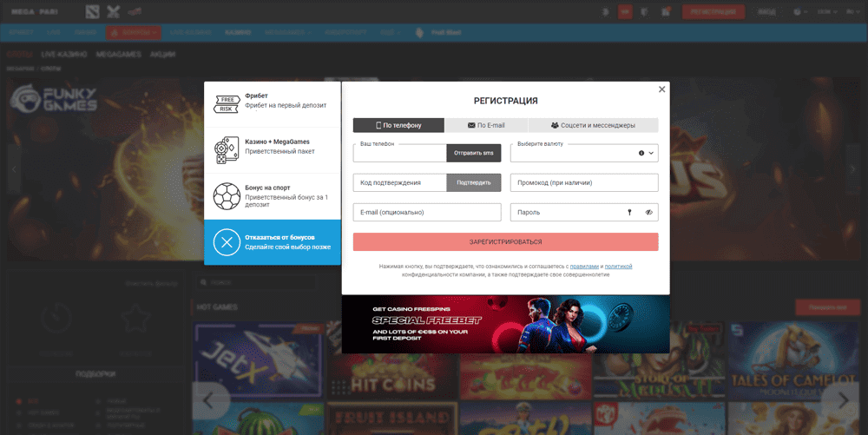Image resolution: width=868 pixels, height=435 pixels.
Task: Open the правилами link
Action: [x=584, y=267]
